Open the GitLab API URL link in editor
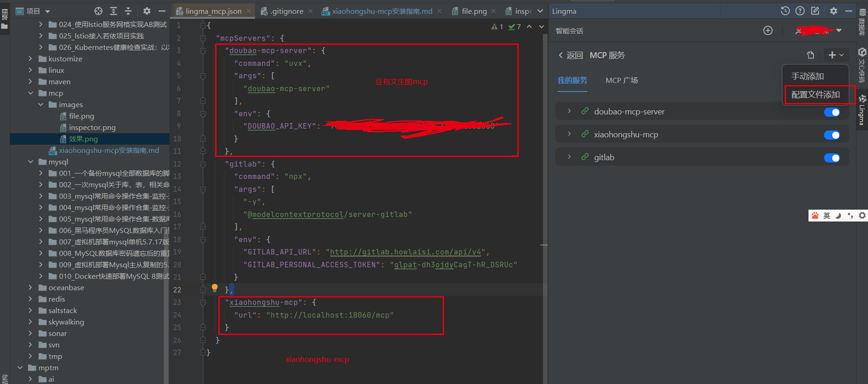Image resolution: width=868 pixels, height=384 pixels. click(x=406, y=252)
